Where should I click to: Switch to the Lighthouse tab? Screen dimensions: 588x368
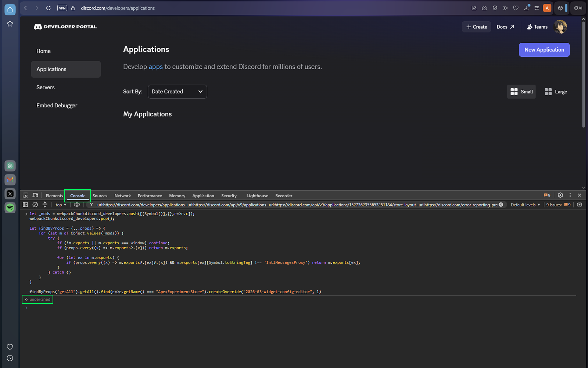pos(258,196)
